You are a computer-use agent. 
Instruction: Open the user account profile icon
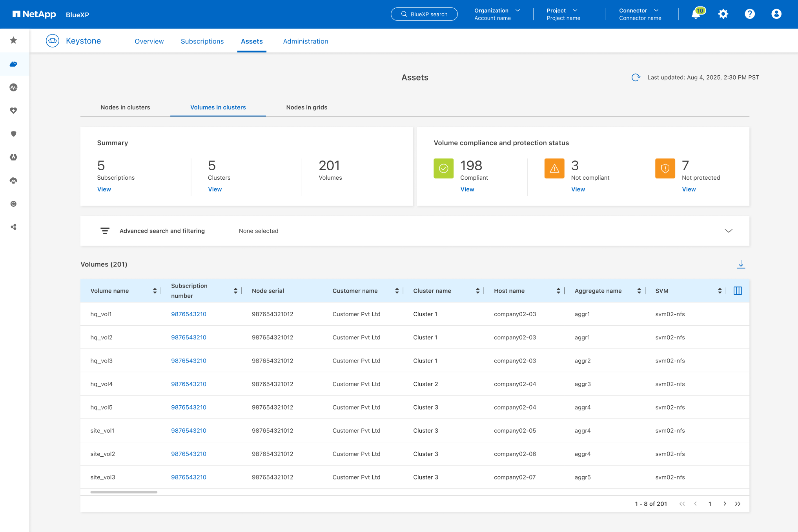[x=776, y=14]
